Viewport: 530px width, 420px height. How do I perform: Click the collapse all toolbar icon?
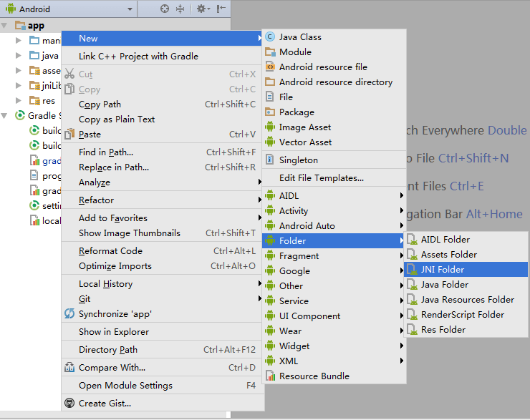(180, 9)
